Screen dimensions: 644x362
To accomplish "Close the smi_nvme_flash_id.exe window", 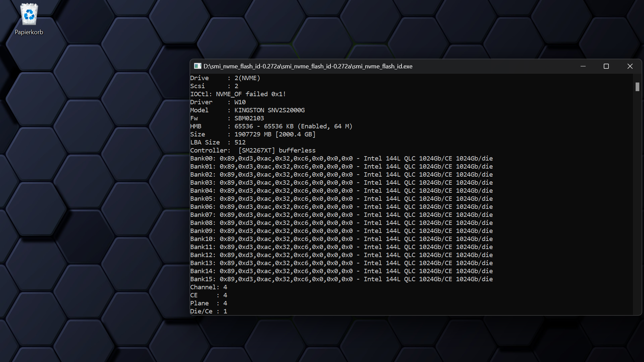I will click(x=630, y=66).
